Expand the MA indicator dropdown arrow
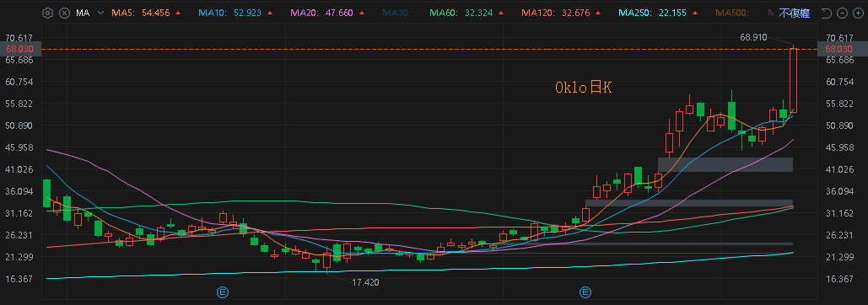 (x=100, y=13)
